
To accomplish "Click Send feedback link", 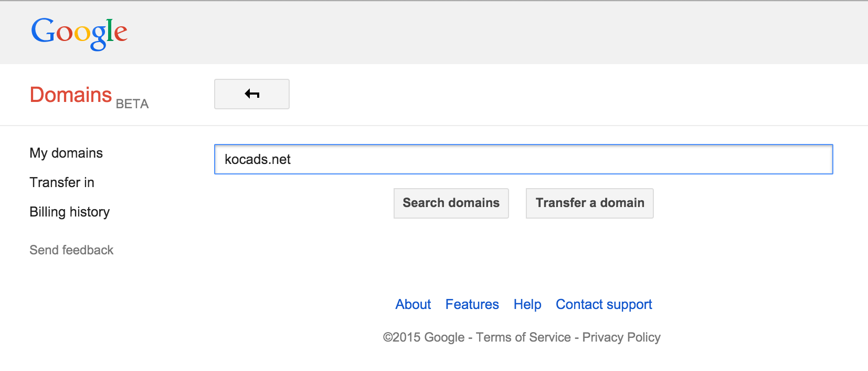I will (x=71, y=250).
